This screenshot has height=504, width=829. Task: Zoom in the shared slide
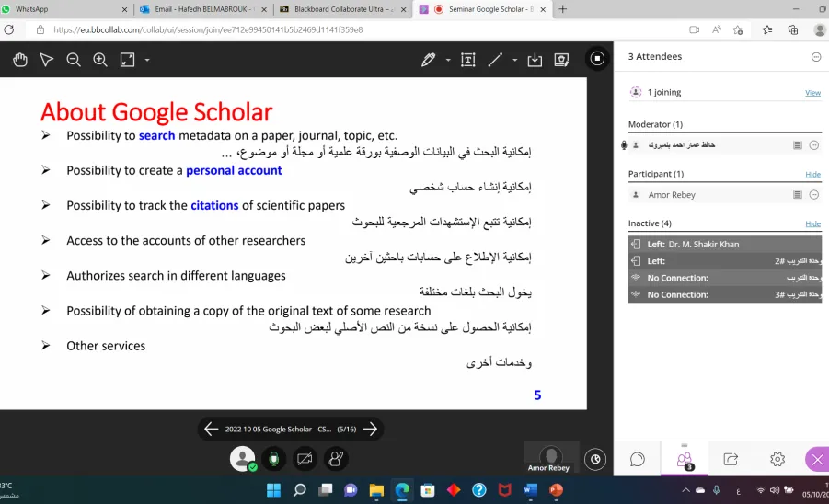tap(100, 60)
